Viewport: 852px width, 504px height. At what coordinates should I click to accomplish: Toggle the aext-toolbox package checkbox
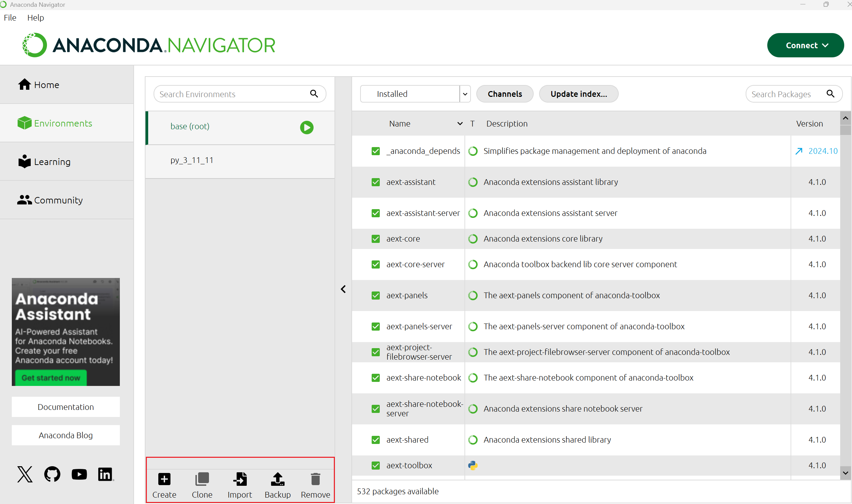(375, 465)
